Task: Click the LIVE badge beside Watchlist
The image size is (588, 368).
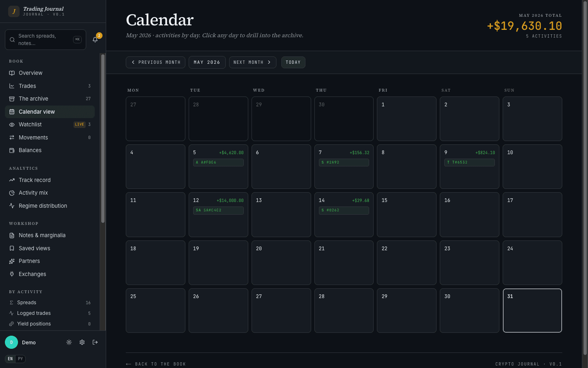Action: pos(79,125)
